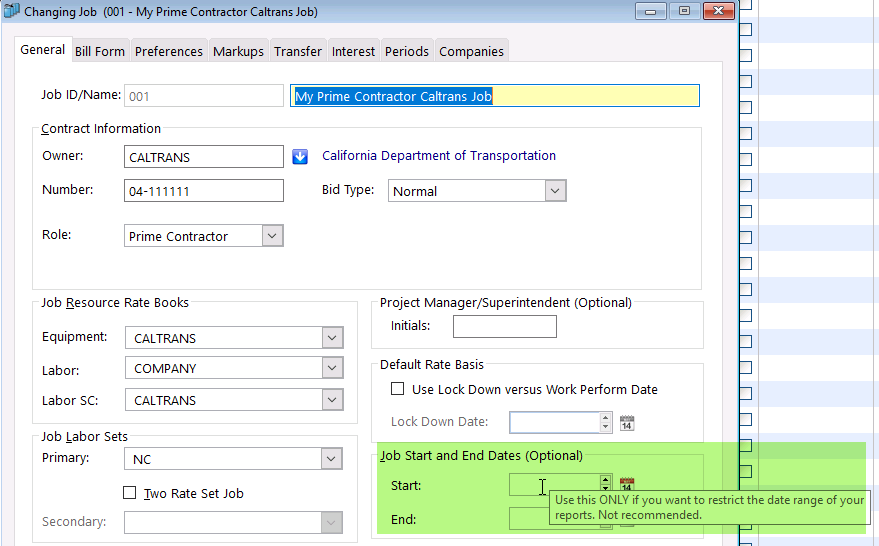Click the Initials input field

505,326
